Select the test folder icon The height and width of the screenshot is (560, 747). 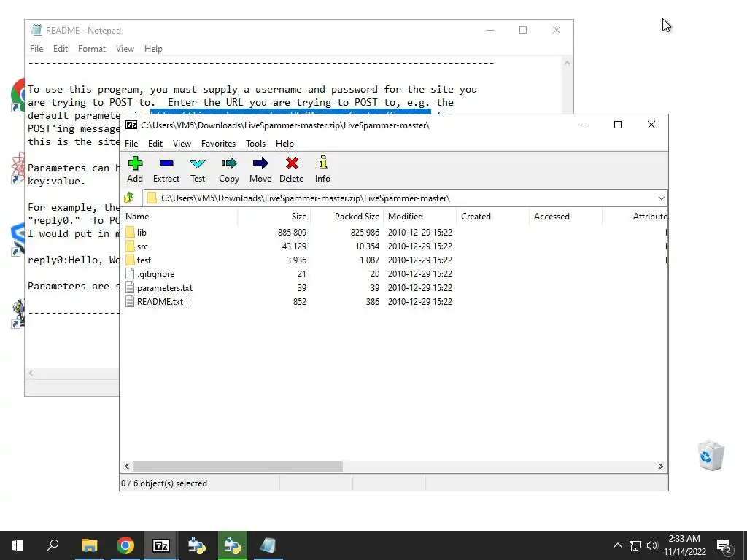click(130, 260)
